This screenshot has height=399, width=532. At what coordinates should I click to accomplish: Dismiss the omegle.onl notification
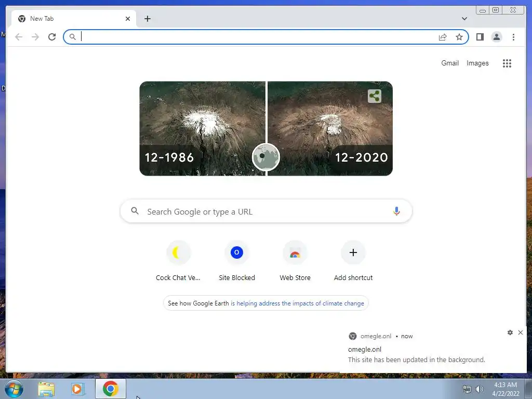click(x=521, y=332)
